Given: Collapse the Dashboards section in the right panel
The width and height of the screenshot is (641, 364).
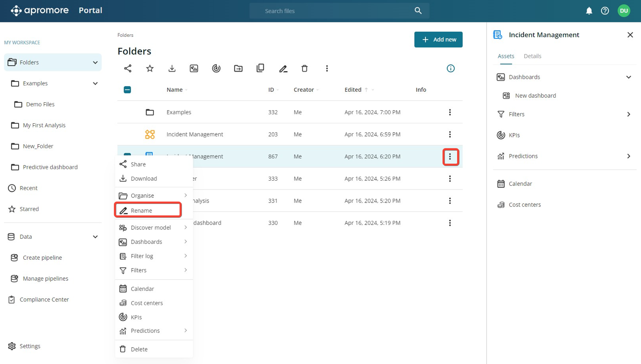Looking at the screenshot, I should (628, 77).
